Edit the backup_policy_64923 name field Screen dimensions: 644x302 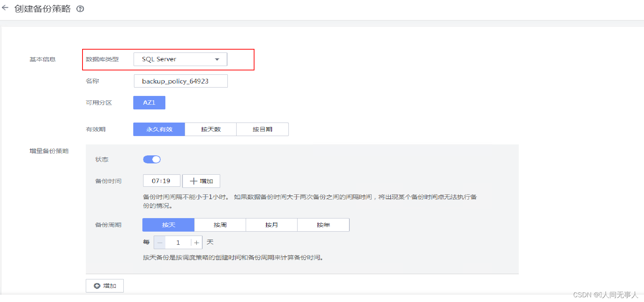pos(181,81)
